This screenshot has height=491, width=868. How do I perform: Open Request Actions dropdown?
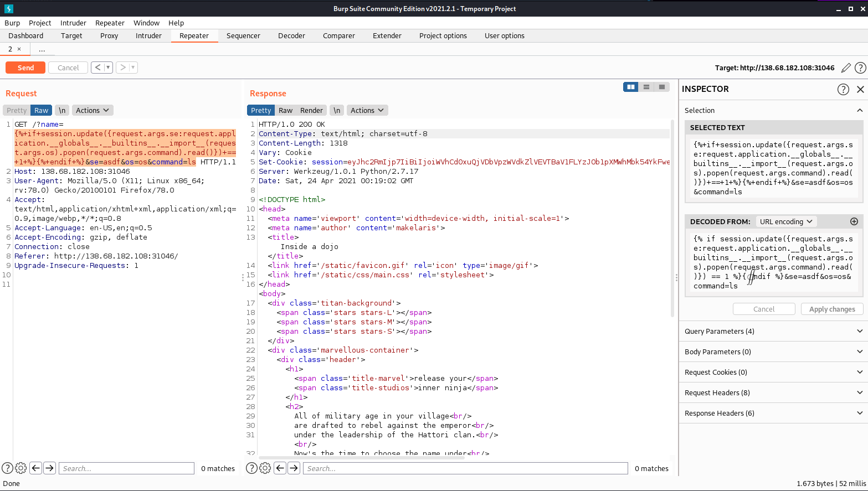(x=93, y=110)
